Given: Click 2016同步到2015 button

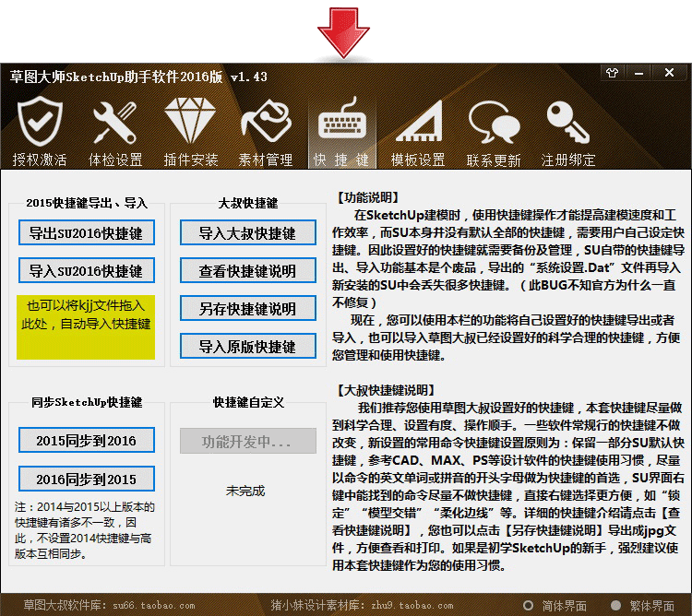Looking at the screenshot, I should (87, 479).
